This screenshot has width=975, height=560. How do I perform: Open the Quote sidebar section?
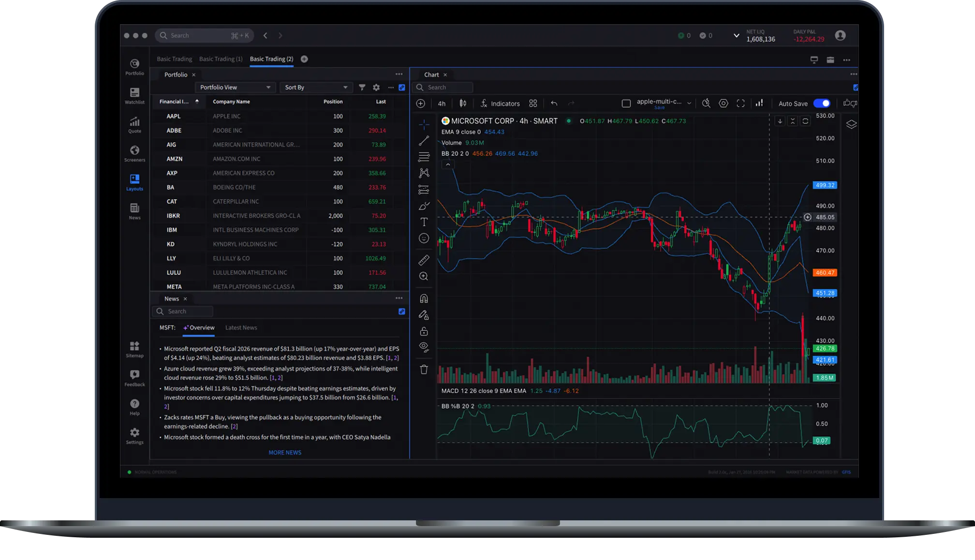[134, 125]
